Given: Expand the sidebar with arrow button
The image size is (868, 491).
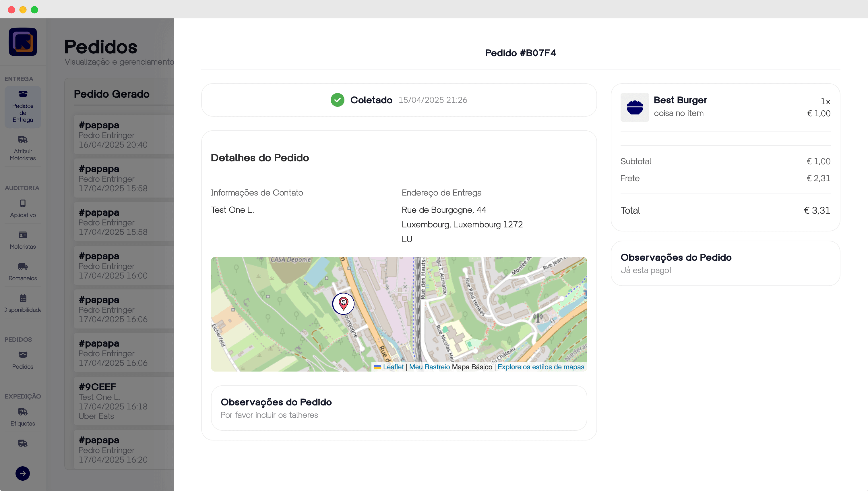Looking at the screenshot, I should pyautogui.click(x=23, y=473).
